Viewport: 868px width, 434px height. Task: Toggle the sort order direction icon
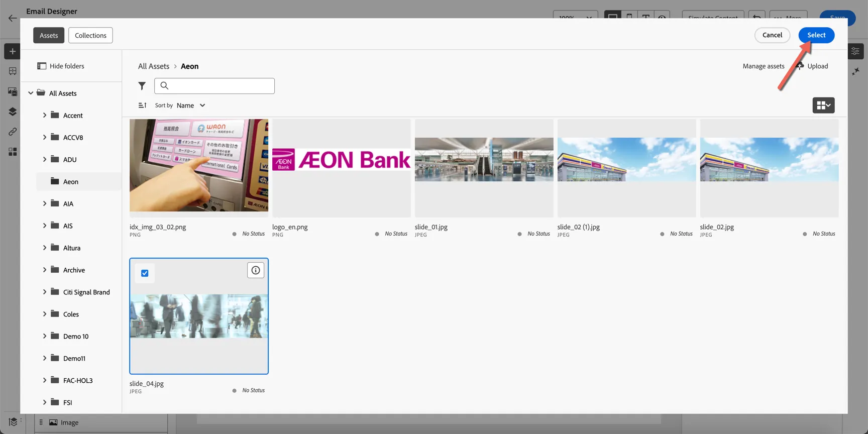tap(143, 105)
